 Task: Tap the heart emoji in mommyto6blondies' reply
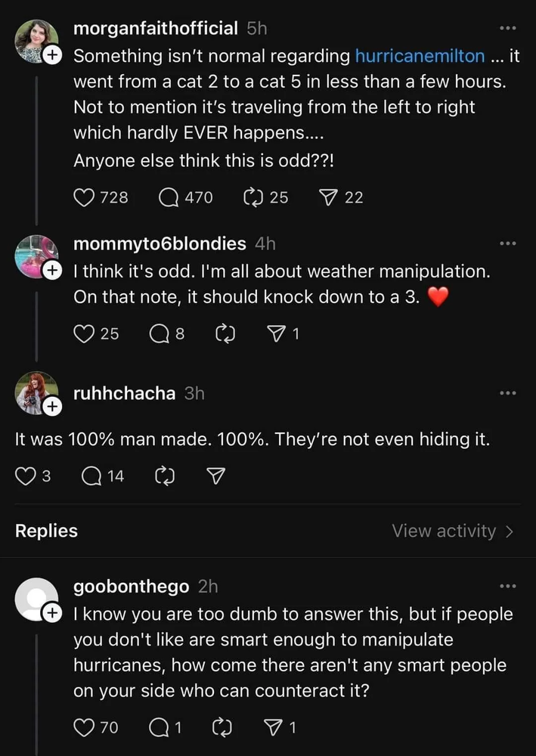pos(439,296)
